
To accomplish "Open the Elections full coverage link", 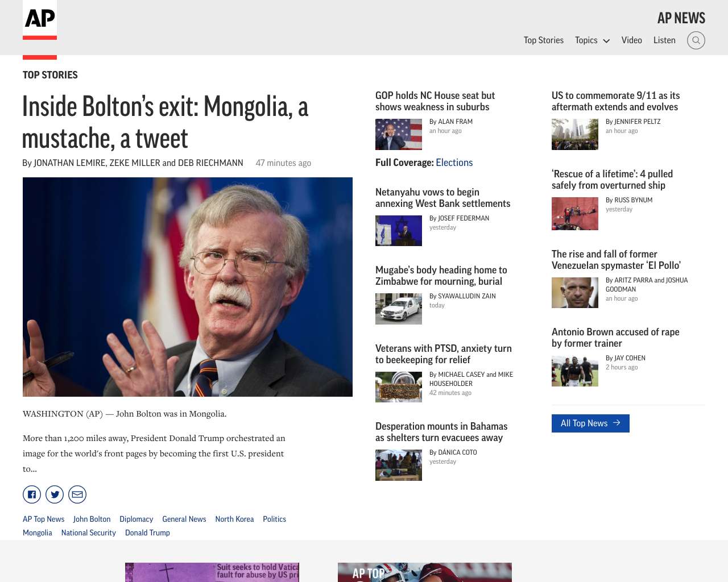I will click(x=454, y=163).
